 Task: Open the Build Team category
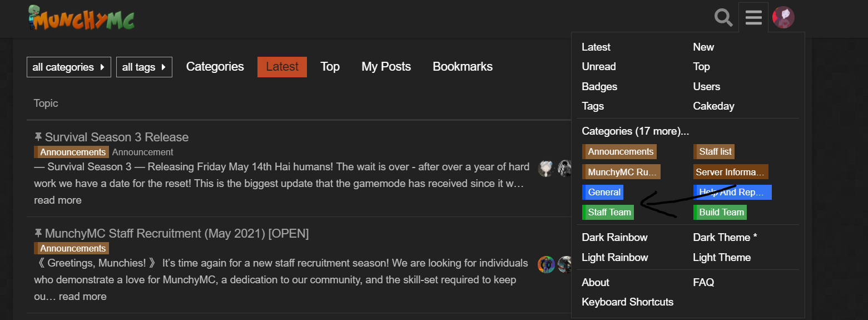coord(720,212)
